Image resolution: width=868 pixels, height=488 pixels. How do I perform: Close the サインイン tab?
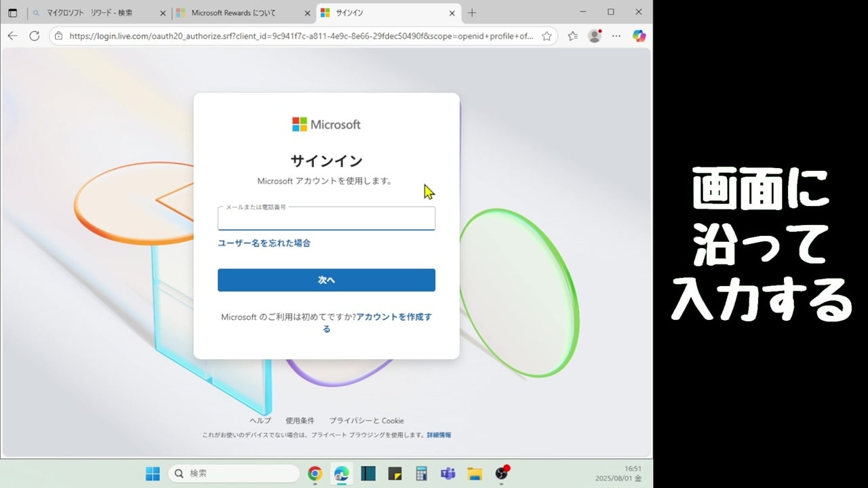point(452,13)
